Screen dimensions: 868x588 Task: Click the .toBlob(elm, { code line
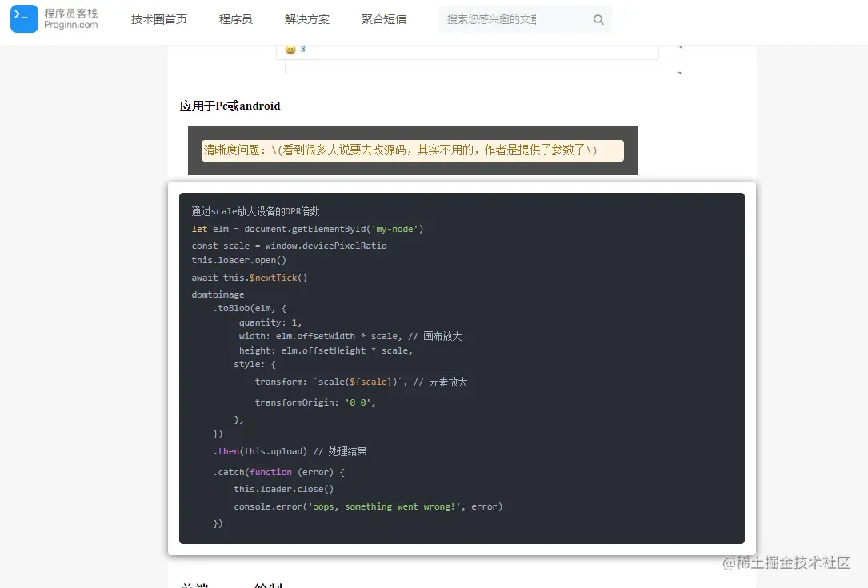coord(250,308)
